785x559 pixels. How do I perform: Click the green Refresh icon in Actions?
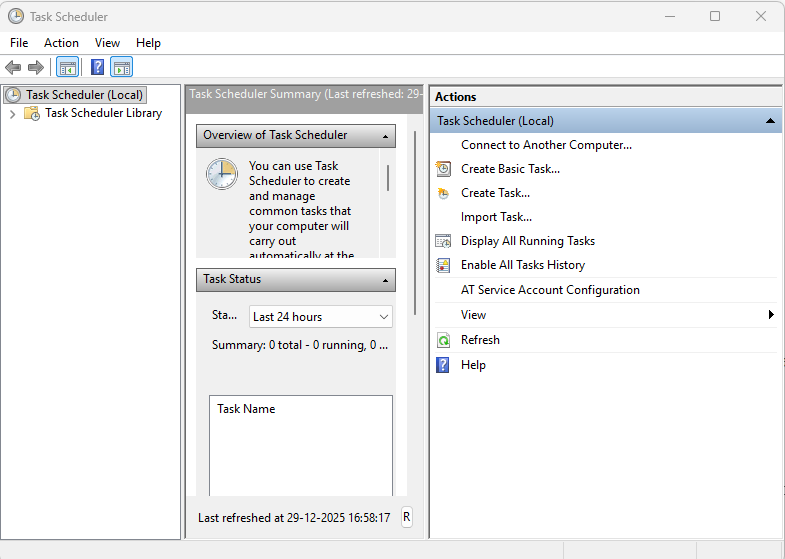pos(443,340)
